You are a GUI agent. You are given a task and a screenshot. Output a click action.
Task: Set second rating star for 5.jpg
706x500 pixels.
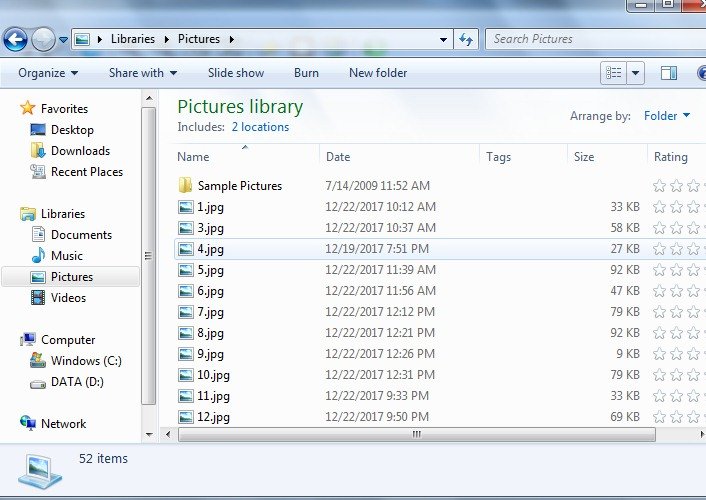pyautogui.click(x=676, y=270)
